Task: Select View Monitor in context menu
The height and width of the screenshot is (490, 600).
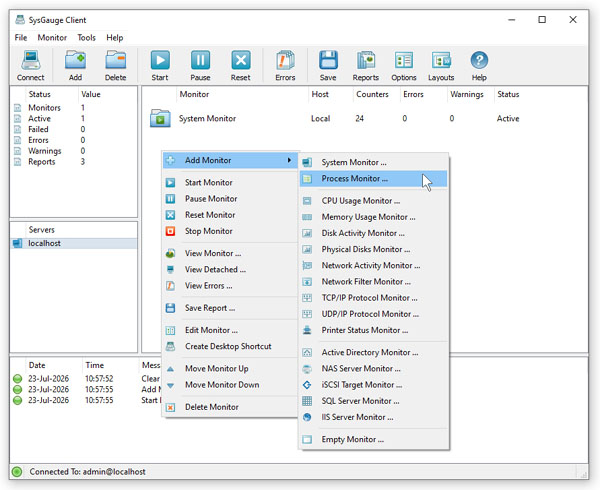Action: coord(230,253)
